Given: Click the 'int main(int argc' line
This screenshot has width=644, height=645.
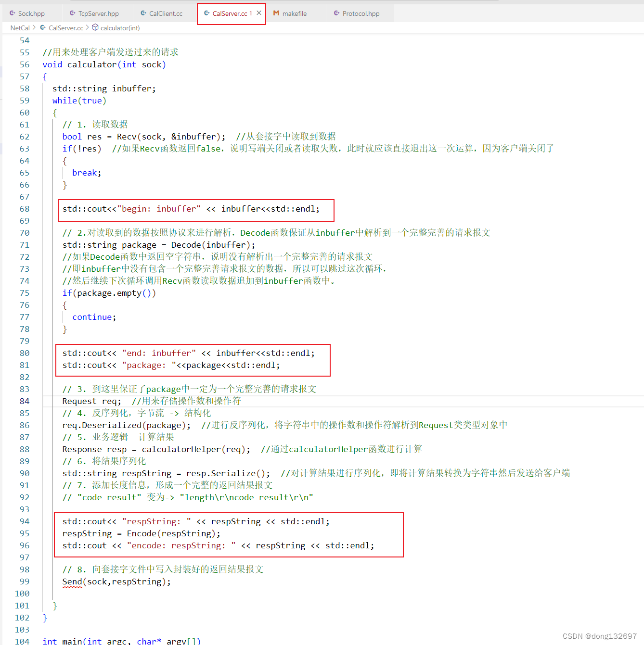Looking at the screenshot, I should [x=121, y=641].
